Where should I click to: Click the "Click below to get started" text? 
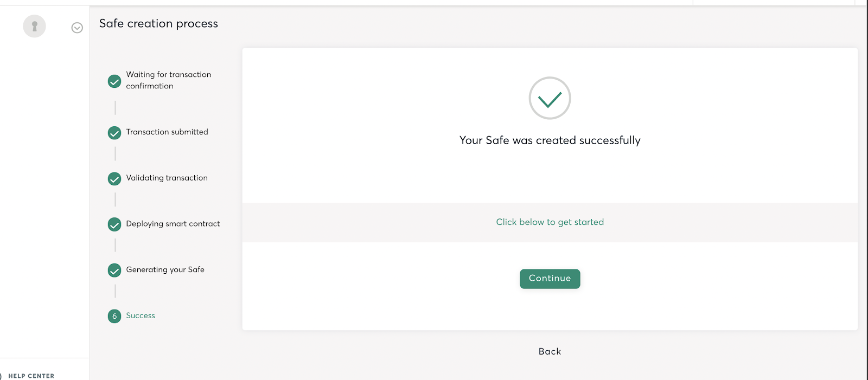550,222
